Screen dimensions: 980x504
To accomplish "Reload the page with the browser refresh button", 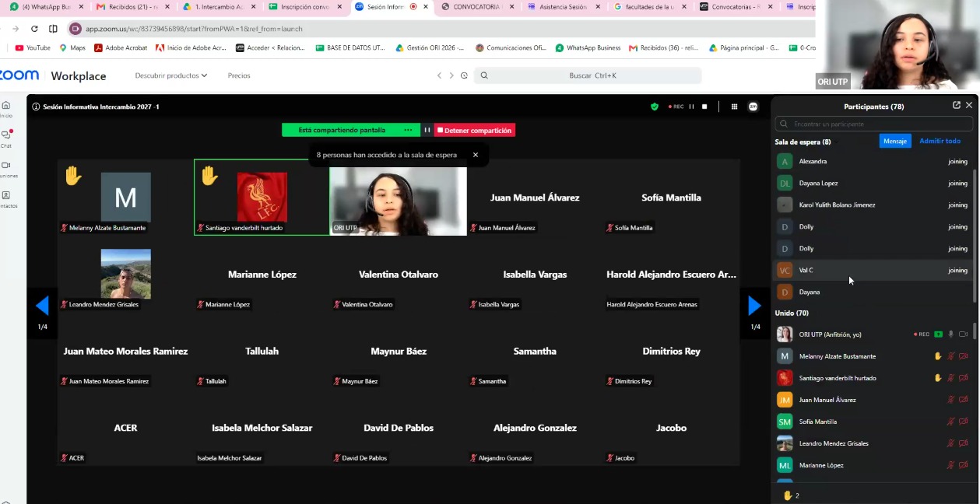I will [x=34, y=29].
